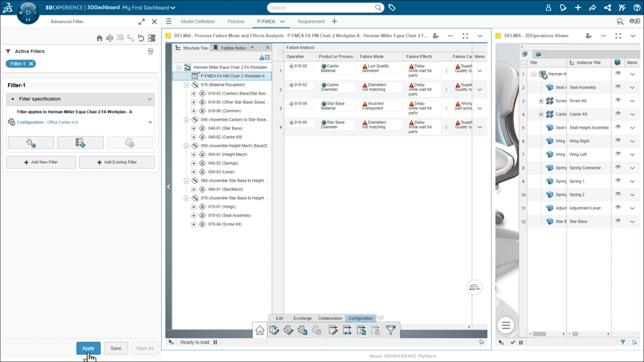The image size is (644, 362).
Task: Open the hamburger menu beside Model Definition tab
Action: point(168,21)
